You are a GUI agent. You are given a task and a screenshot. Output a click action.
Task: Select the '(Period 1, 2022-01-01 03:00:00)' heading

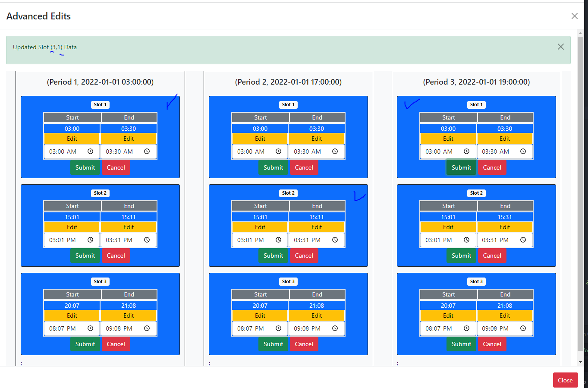[100, 82]
